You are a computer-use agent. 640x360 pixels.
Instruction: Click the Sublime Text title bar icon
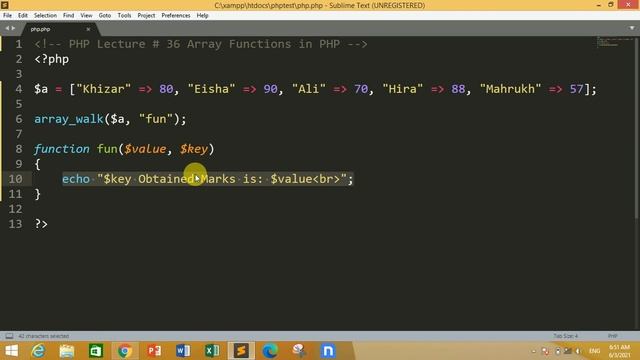[5, 5]
